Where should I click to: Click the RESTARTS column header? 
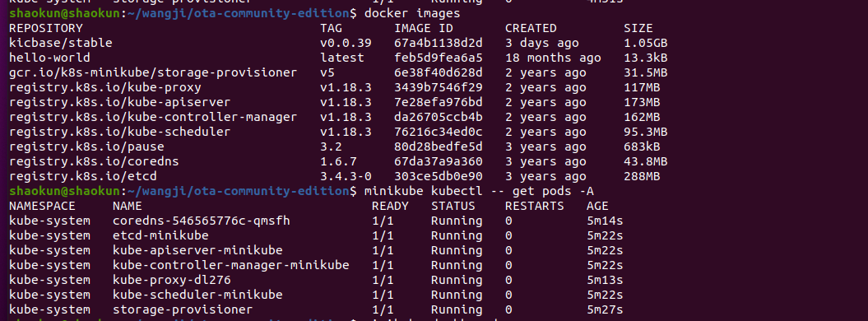click(x=534, y=207)
